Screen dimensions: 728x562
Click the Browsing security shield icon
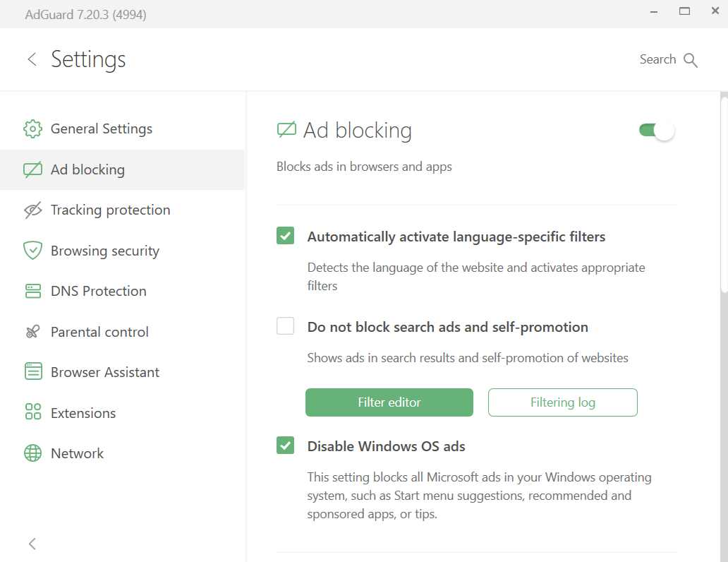click(x=32, y=251)
